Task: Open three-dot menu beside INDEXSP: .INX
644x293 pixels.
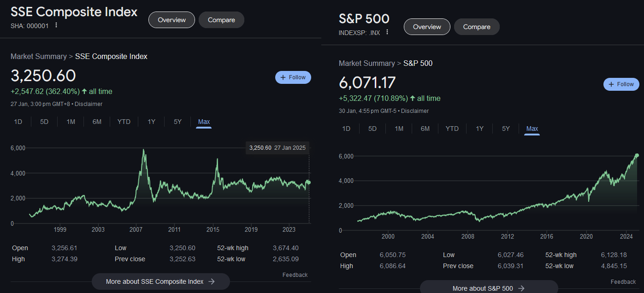Action: click(387, 32)
